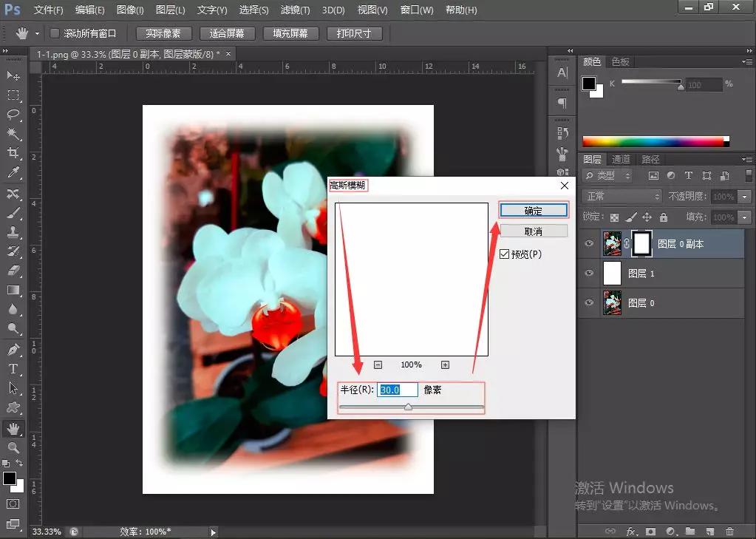The image size is (756, 539).
Task: Hide the 图层 0 layer
Action: click(588, 302)
